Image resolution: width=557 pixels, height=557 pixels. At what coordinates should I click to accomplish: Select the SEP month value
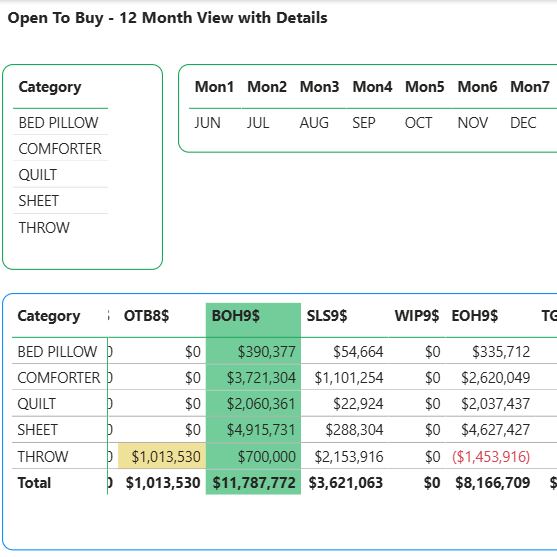(364, 123)
